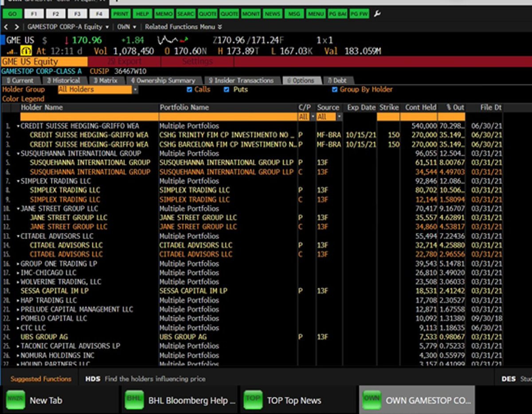Open the TOP Top News icon
The width and height of the screenshot is (532, 414).
click(x=253, y=400)
